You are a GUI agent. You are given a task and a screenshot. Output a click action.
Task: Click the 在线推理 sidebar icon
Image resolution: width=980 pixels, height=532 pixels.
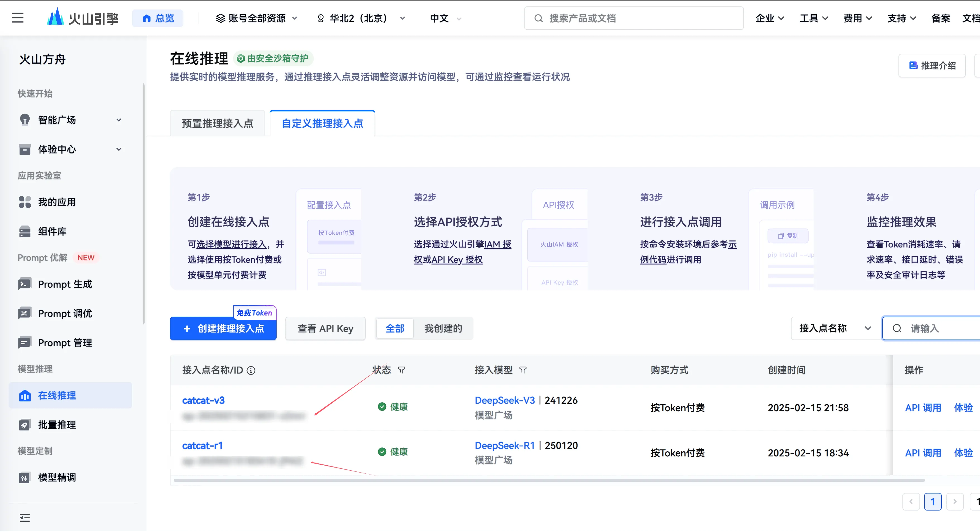(25, 396)
